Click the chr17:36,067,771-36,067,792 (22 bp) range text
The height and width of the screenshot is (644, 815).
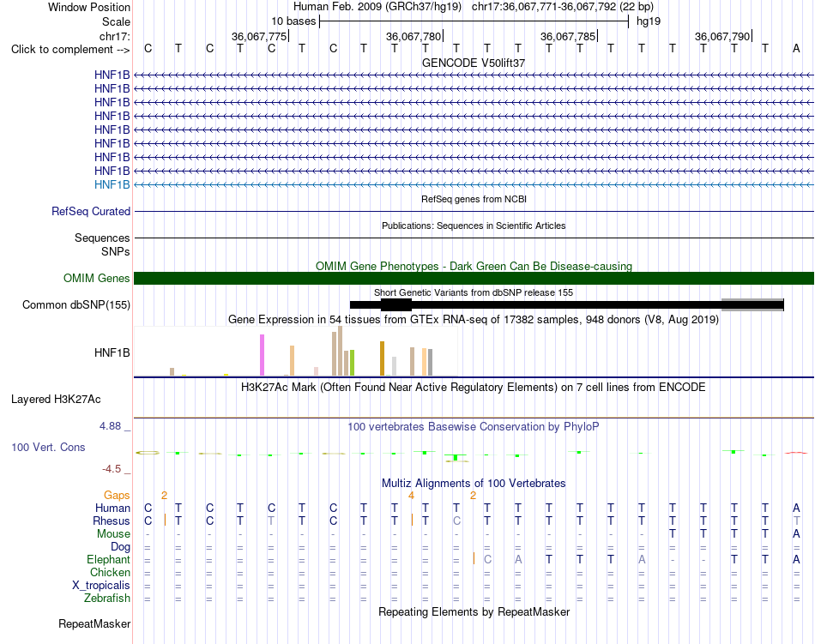[563, 7]
